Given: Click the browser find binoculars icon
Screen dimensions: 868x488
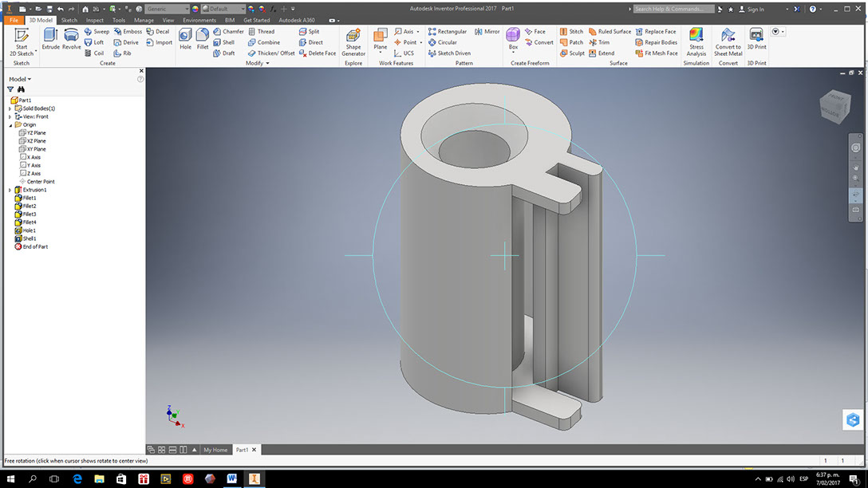Looking at the screenshot, I should pos(21,89).
